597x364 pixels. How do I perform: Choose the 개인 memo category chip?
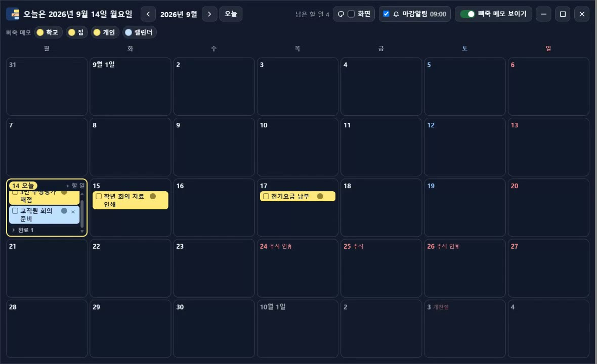coord(105,32)
